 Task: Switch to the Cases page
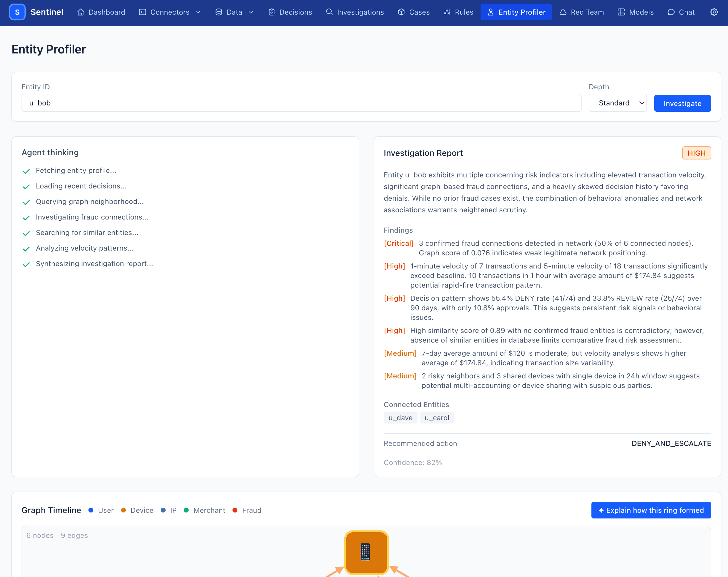414,12
